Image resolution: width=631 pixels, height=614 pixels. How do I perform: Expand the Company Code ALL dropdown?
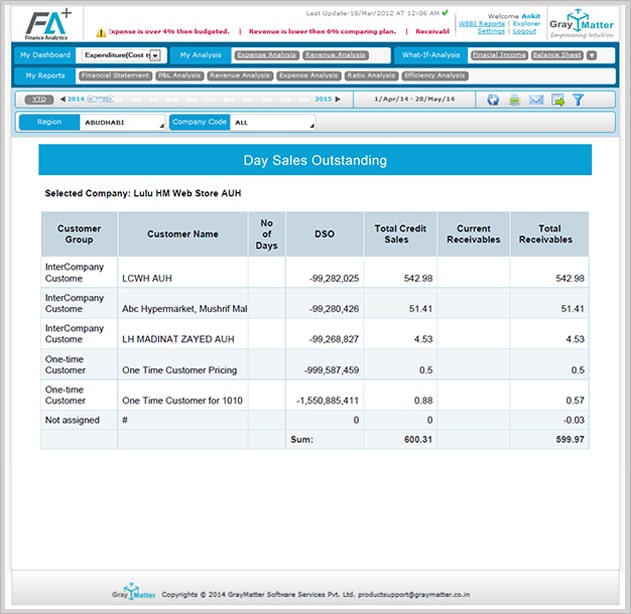272,122
